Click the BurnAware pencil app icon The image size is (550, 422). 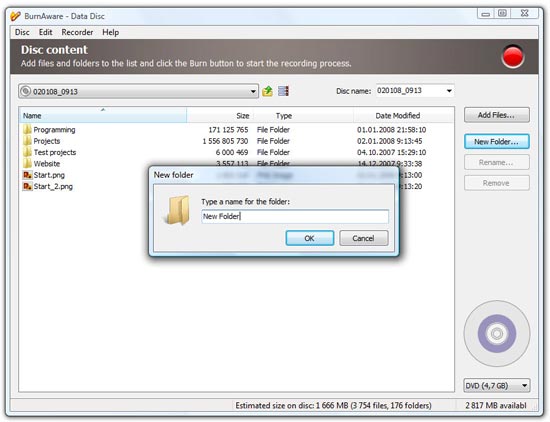pos(15,16)
